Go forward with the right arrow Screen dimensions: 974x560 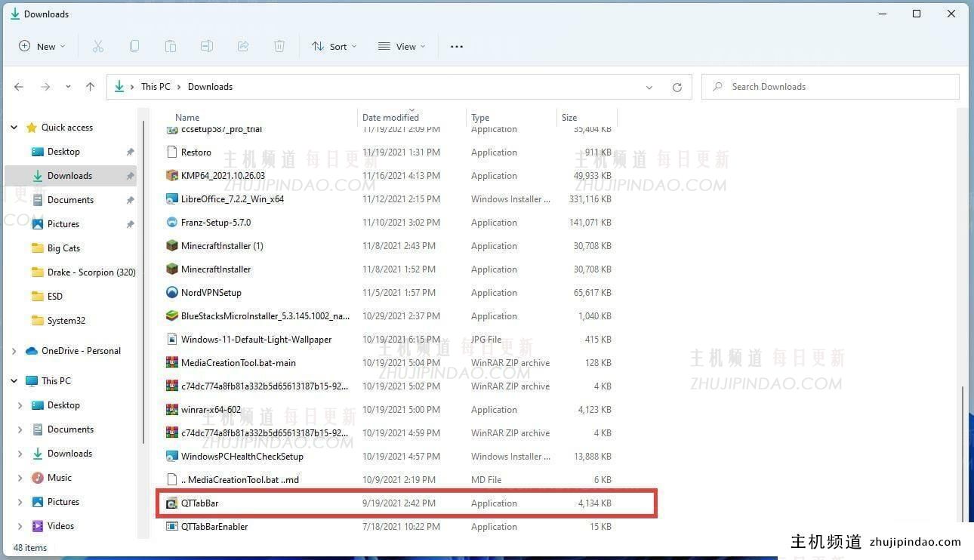coord(45,87)
